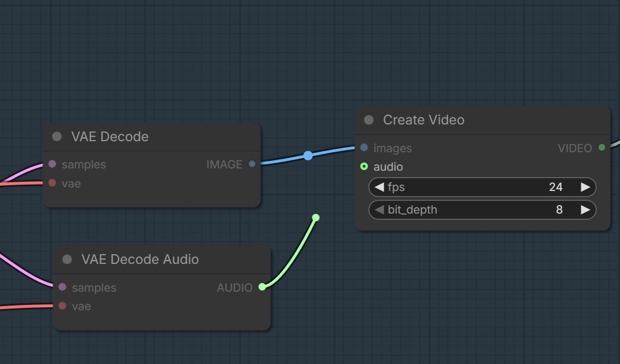
Task: Collapse the VAE Decode Audio node via its dot
Action: [67, 259]
